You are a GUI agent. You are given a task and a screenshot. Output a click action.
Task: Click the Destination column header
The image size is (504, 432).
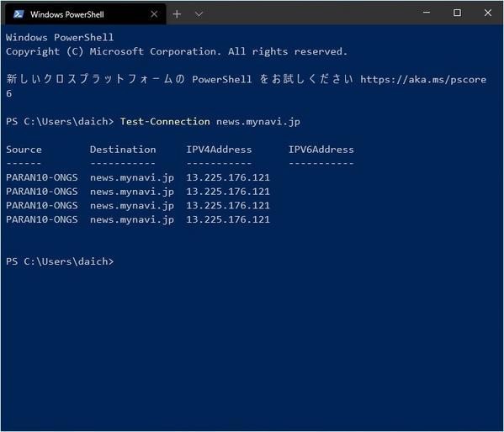pyautogui.click(x=123, y=150)
